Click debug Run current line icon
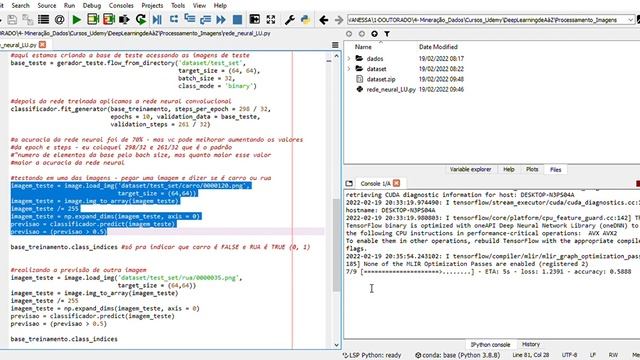Image resolution: width=640 pixels, height=360 pixels. tap(173, 20)
